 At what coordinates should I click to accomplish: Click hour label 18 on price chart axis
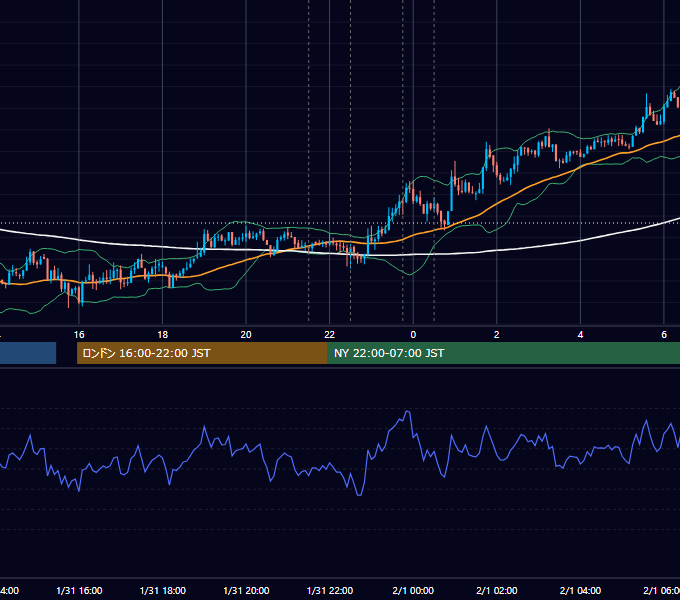[x=163, y=335]
